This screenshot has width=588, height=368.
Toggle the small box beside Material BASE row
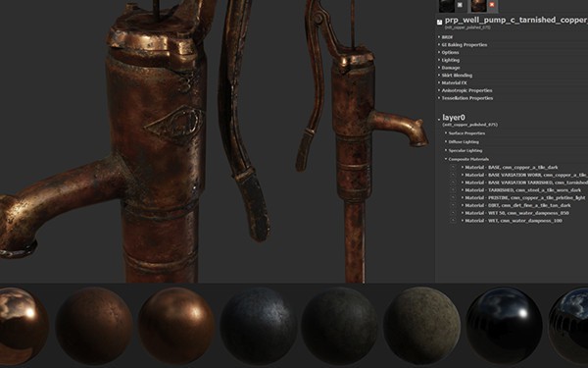pos(453,167)
